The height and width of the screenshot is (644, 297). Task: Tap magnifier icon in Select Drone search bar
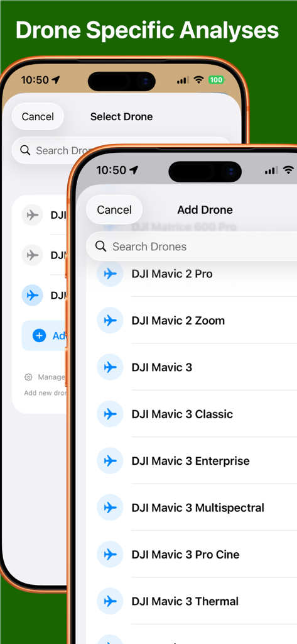click(26, 151)
